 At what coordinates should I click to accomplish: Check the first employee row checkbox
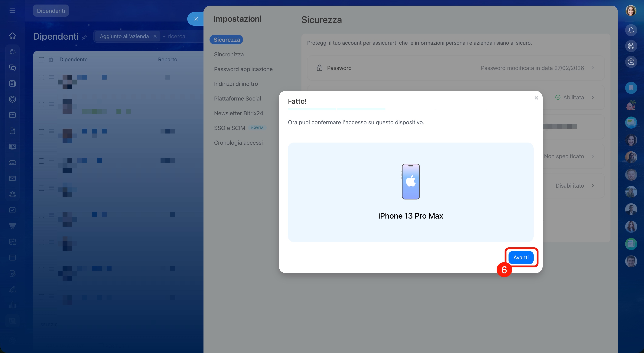[41, 78]
